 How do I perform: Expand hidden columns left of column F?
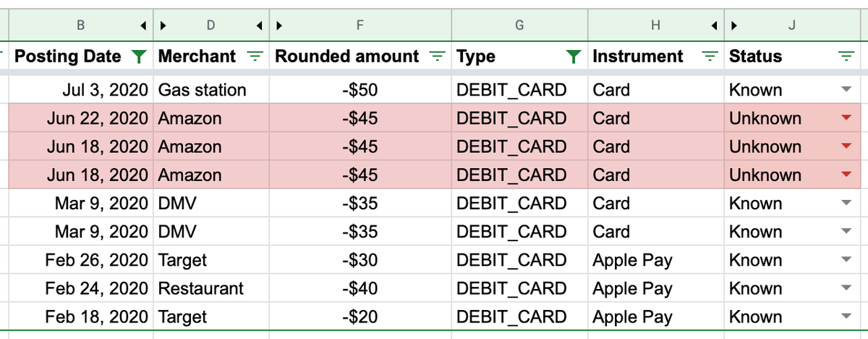click(x=278, y=26)
